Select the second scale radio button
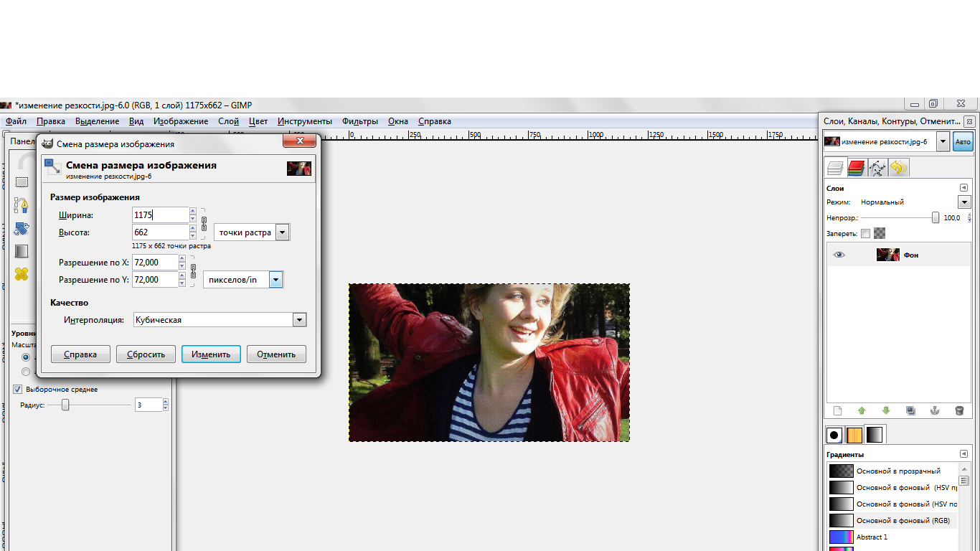The image size is (980, 551). pyautogui.click(x=26, y=372)
